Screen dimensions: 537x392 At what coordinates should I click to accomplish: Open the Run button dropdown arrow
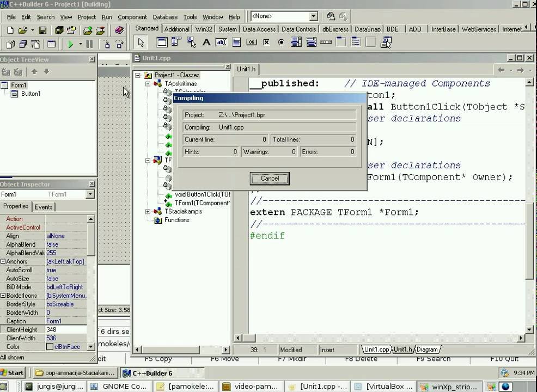[81, 44]
